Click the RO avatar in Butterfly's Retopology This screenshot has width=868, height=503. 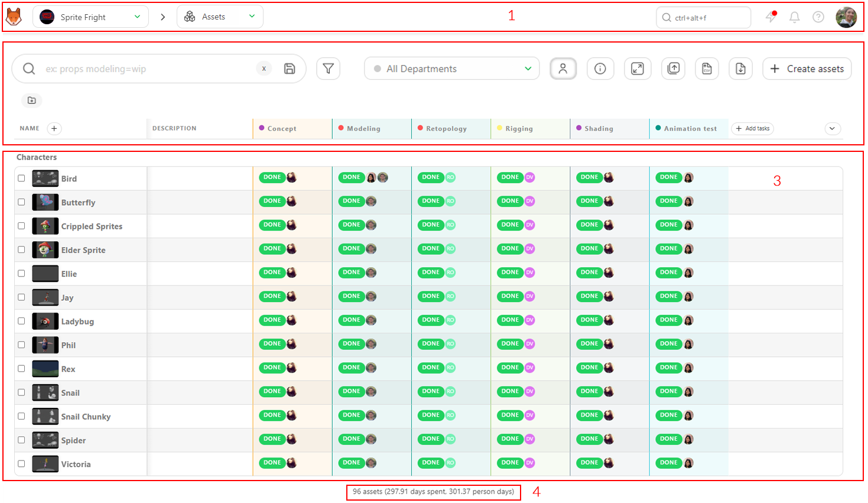click(450, 201)
